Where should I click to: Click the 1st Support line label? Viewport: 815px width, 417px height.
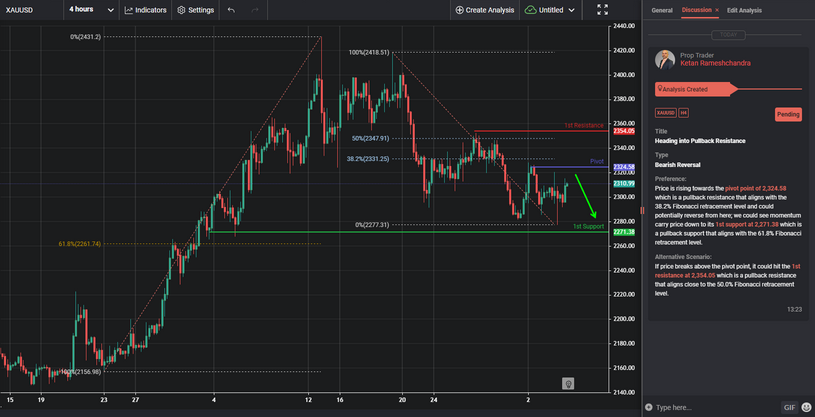tap(588, 226)
